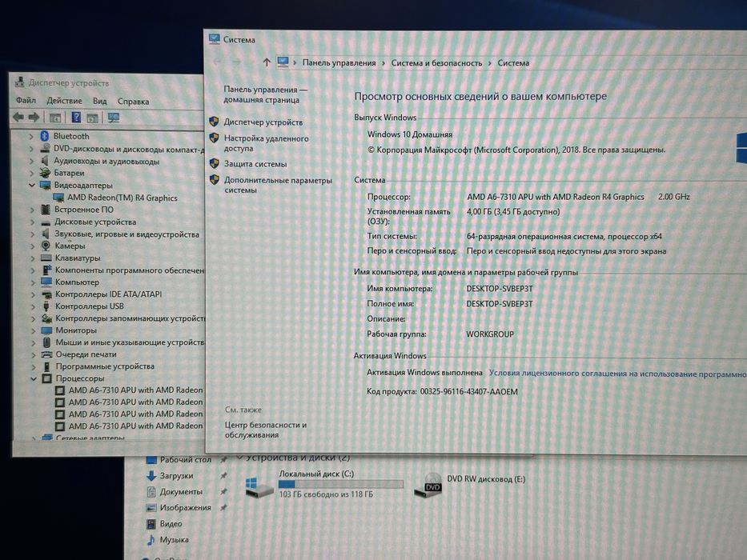Click the blue question-mark Help toolbar icon
Viewport: 747px width, 560px height.
pyautogui.click(x=76, y=117)
